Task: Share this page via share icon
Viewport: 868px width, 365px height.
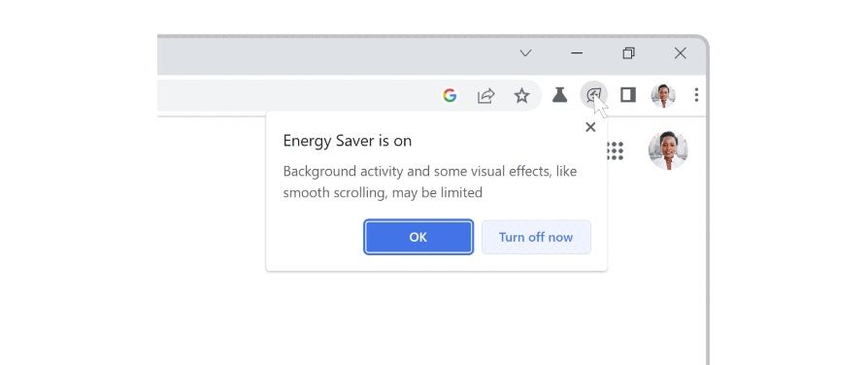Action: [x=486, y=96]
